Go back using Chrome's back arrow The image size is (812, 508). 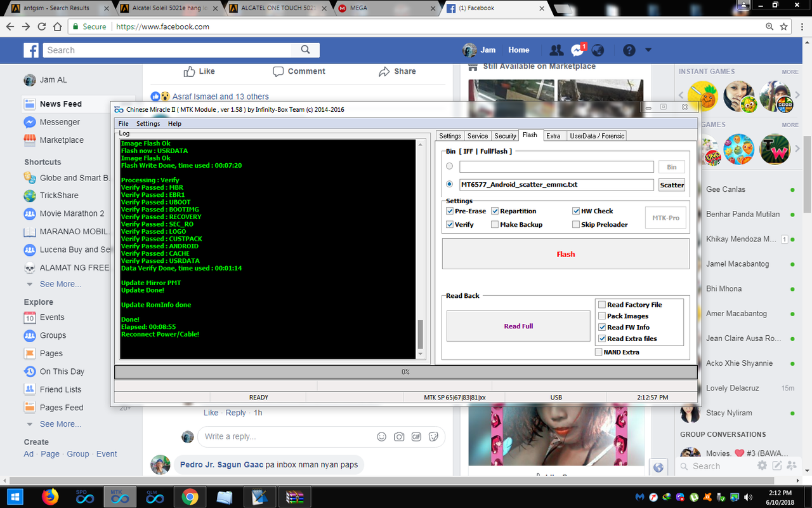click(10, 27)
